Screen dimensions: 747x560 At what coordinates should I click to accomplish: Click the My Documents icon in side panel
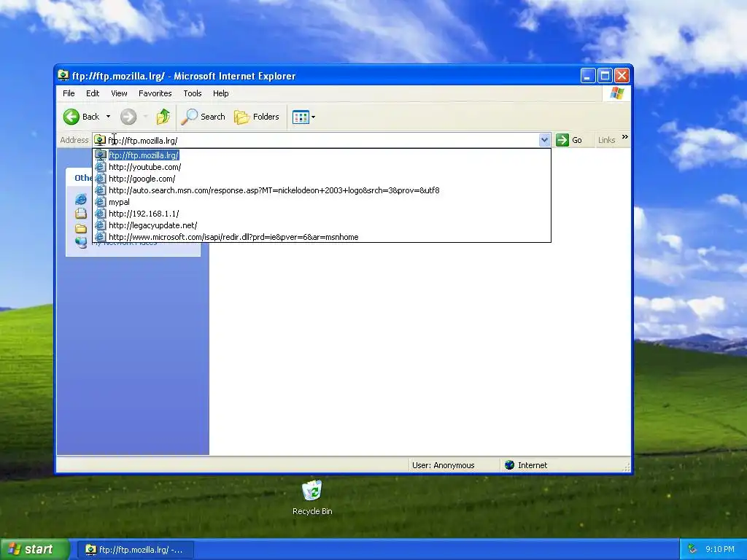pos(81,214)
